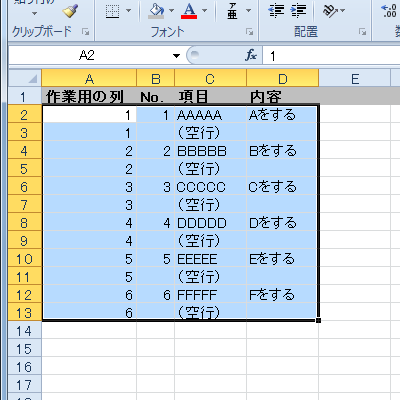400x400 pixels.
Task: Apply red font color A icon
Action: [x=189, y=11]
